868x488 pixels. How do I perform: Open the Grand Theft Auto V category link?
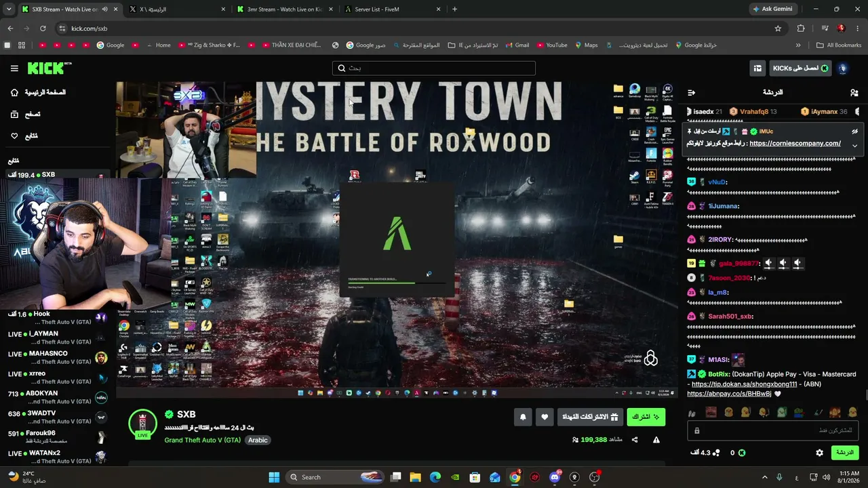202,440
